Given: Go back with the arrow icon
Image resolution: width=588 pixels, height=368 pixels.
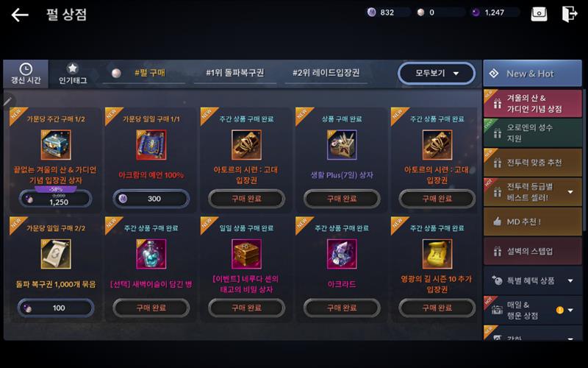Looking at the screenshot, I should (x=20, y=15).
